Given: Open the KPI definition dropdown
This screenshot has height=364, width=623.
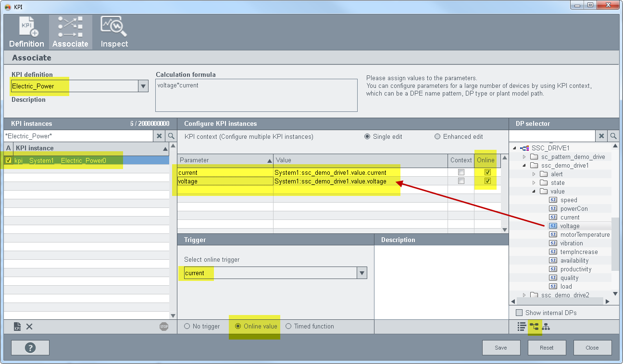Looking at the screenshot, I should [143, 86].
